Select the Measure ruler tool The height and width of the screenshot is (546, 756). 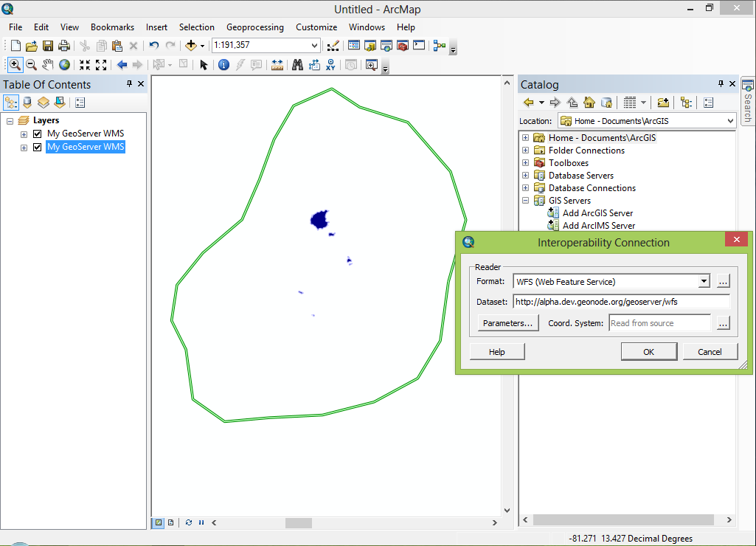[277, 65]
